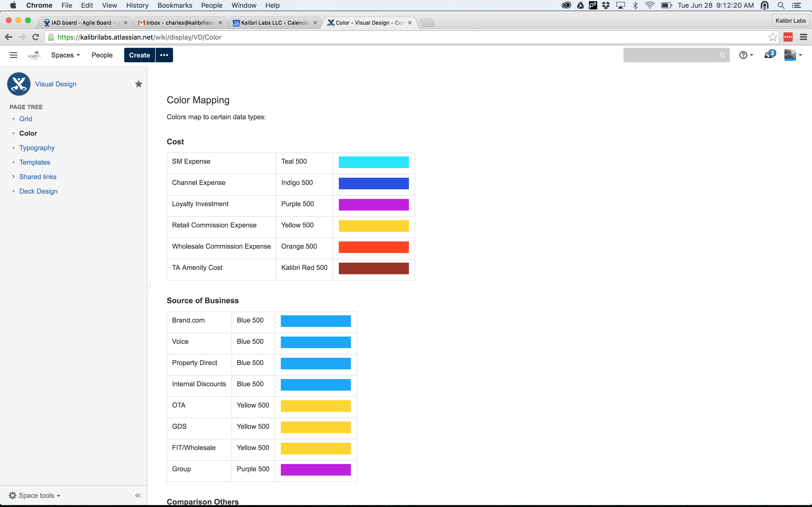This screenshot has width=812, height=507.
Task: Expand the Shared links tree item
Action: point(14,176)
